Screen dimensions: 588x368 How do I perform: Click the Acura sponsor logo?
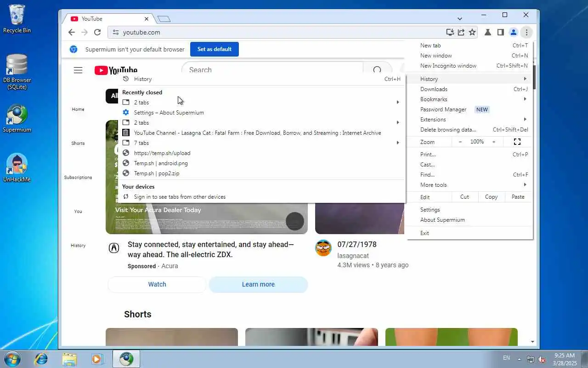[x=114, y=248]
